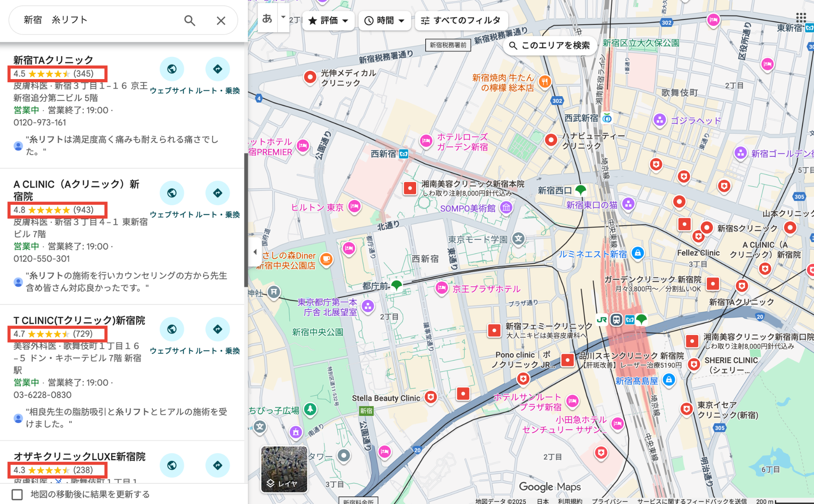Click the search magnifier icon

click(x=190, y=20)
